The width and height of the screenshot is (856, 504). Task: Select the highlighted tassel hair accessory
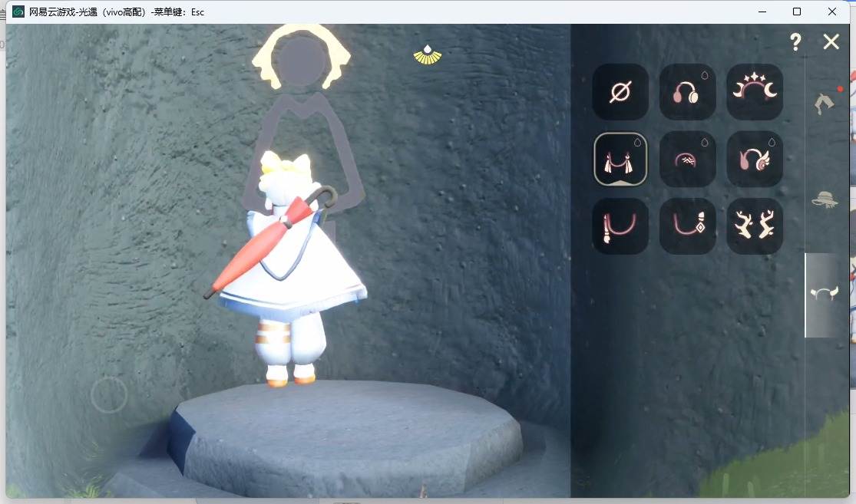click(620, 160)
